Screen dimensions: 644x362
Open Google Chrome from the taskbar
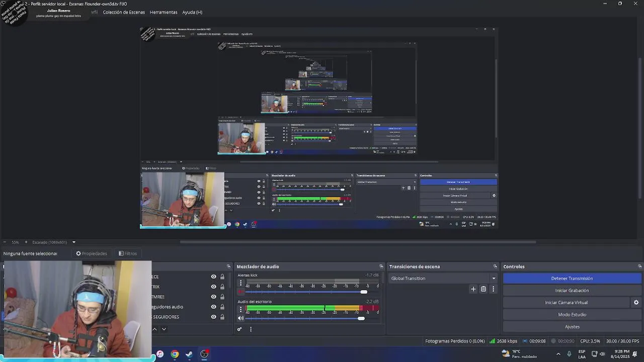pos(175,354)
